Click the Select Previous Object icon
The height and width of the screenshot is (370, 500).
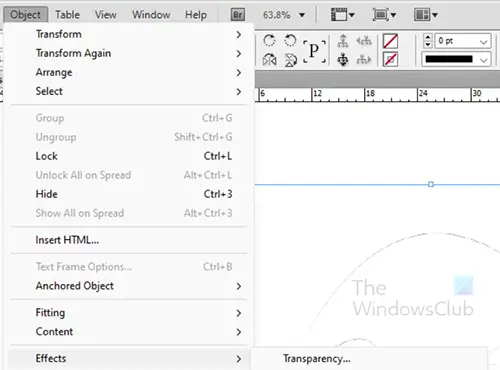pos(364,41)
